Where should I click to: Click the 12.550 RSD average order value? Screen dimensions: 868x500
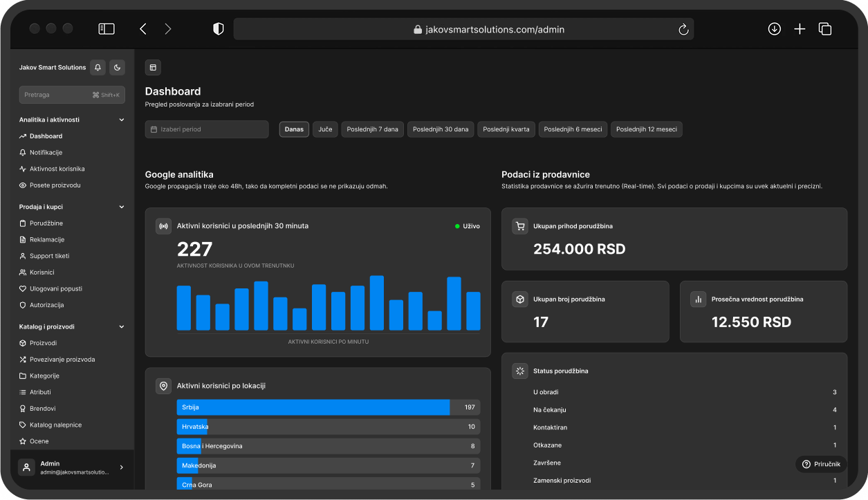coord(751,322)
